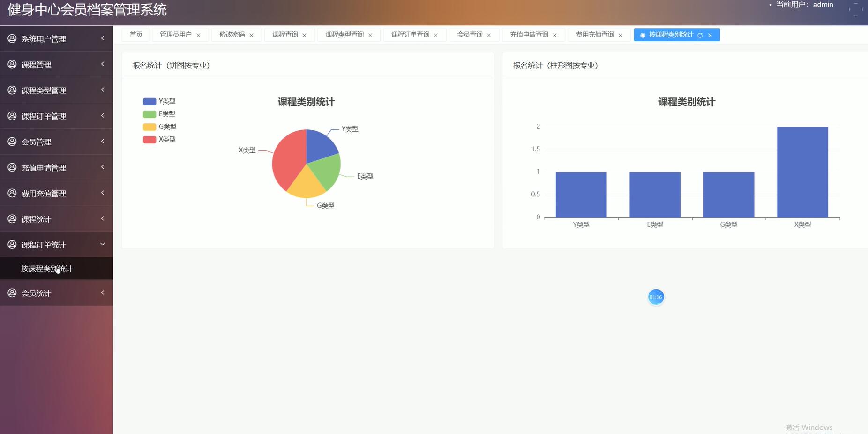Image resolution: width=868 pixels, height=434 pixels.
Task: Click the 课程管理 sidebar icon
Action: tap(12, 64)
